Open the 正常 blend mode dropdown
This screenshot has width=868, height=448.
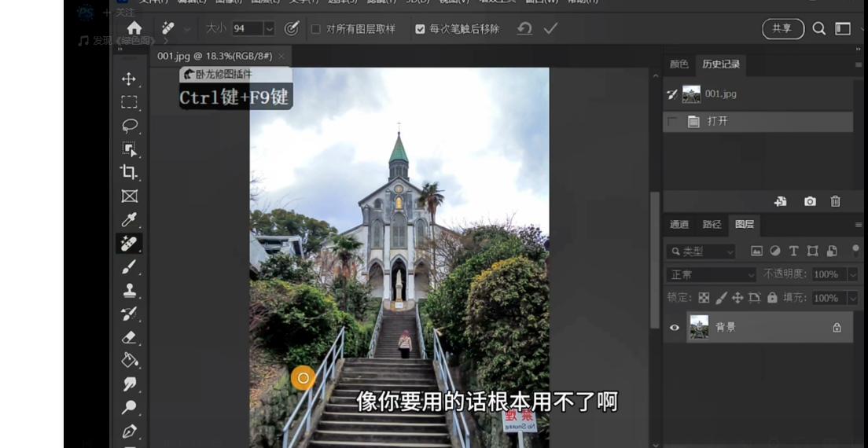tap(712, 275)
